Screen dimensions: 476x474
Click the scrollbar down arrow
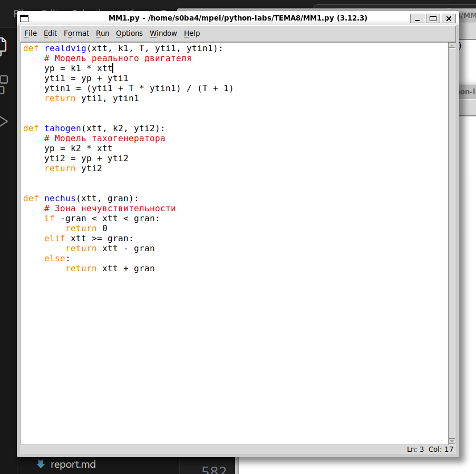click(452, 440)
